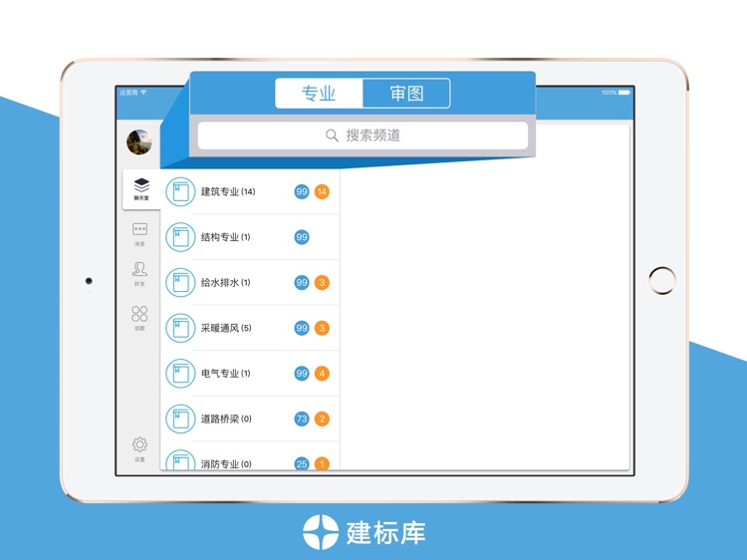Screen dimensions: 747x560
Task: Open the 给水排水 (1) channel
Action: click(250, 282)
